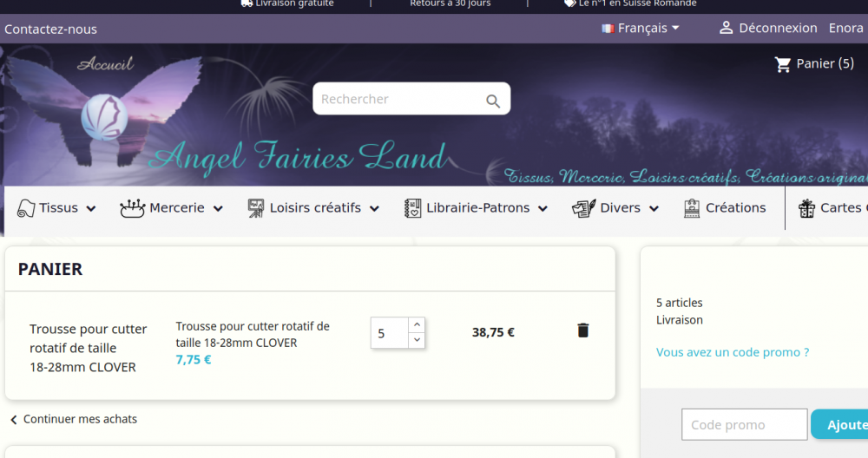The image size is (868, 458).
Task: Click the PANIER heading
Action: [50, 269]
